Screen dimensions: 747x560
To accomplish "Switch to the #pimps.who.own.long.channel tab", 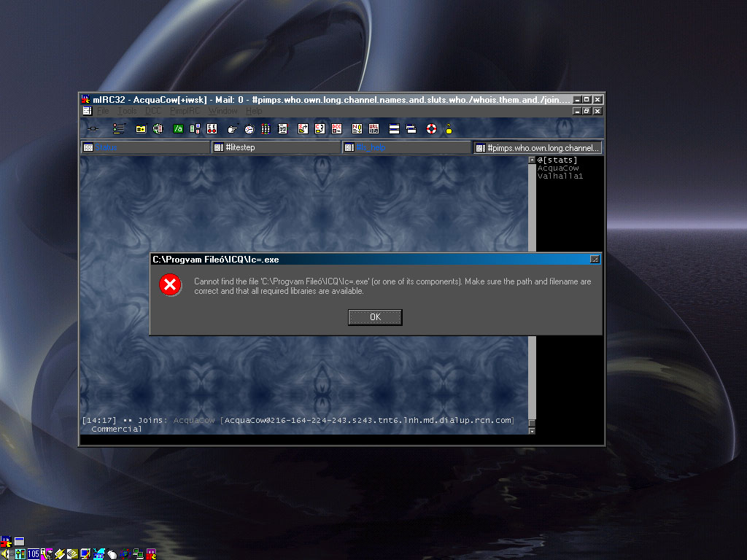I will pyautogui.click(x=538, y=147).
